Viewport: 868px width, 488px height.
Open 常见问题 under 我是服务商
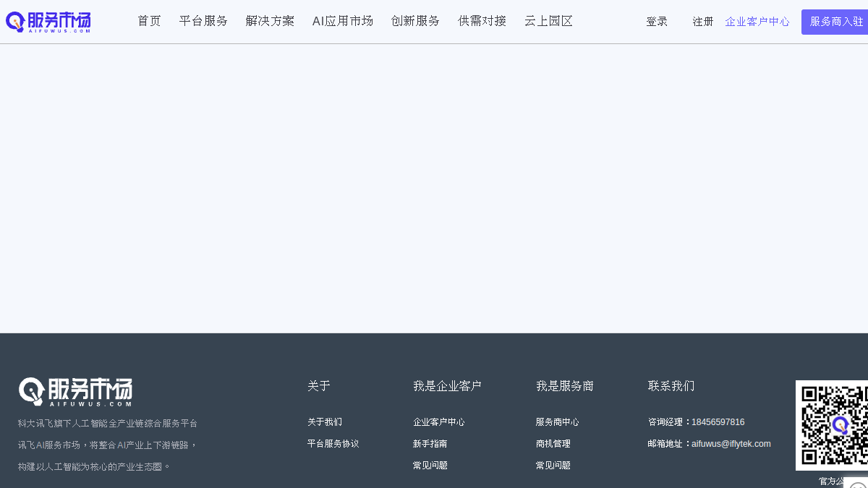(x=553, y=466)
